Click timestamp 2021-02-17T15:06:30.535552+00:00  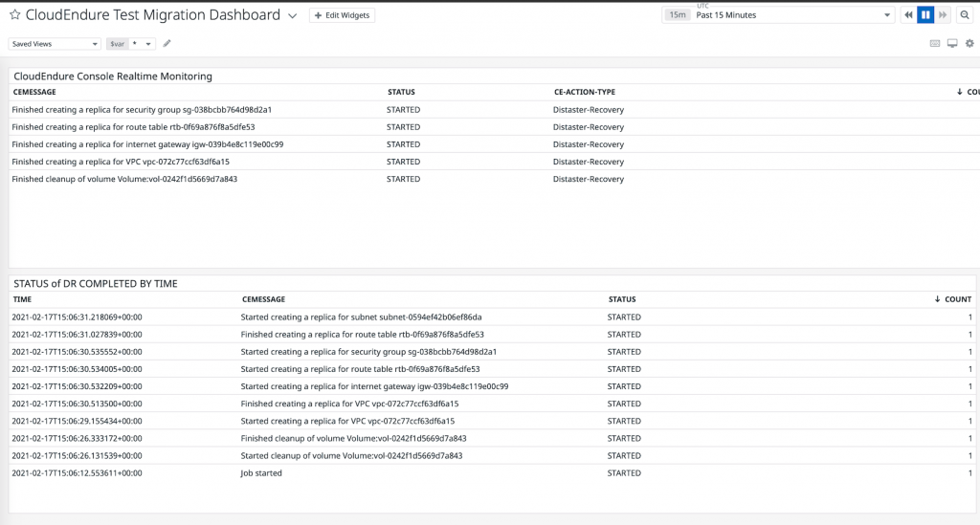pyautogui.click(x=77, y=352)
